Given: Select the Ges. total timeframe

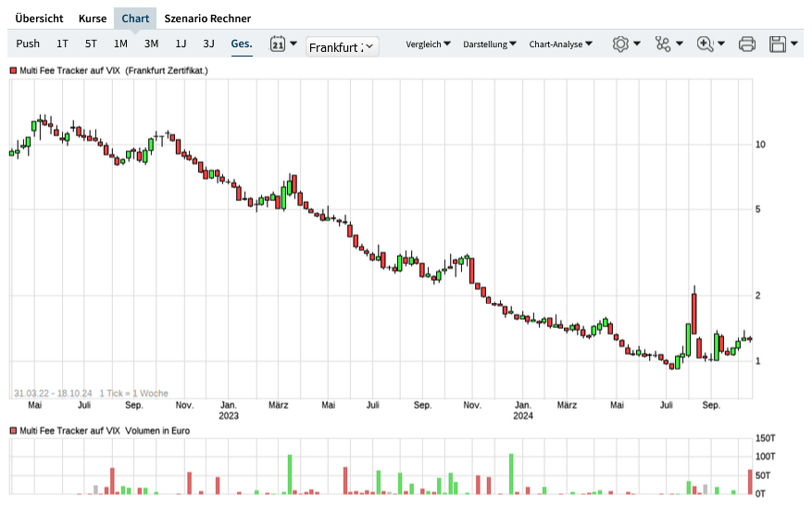Looking at the screenshot, I should [x=242, y=44].
